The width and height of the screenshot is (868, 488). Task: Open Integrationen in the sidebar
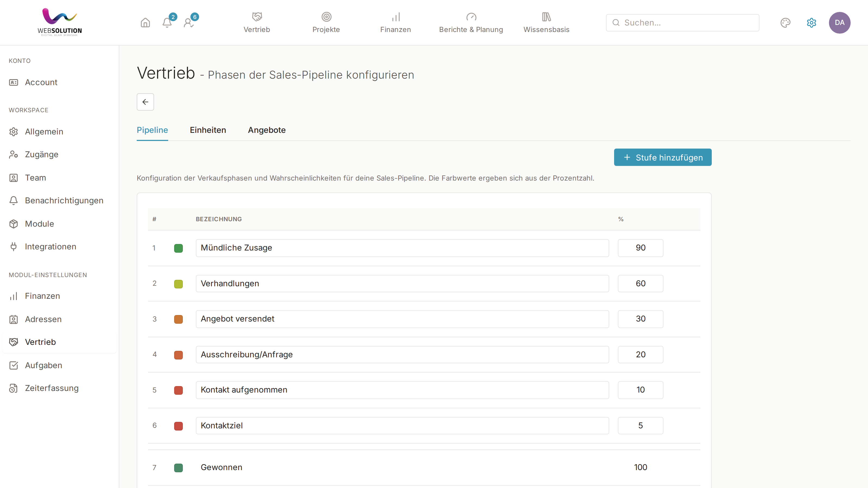[50, 246]
